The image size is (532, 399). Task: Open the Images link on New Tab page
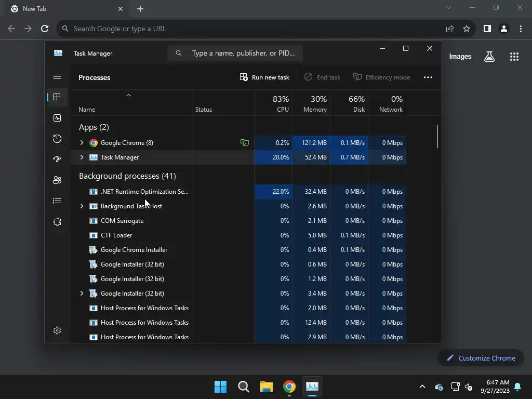pyautogui.click(x=460, y=57)
